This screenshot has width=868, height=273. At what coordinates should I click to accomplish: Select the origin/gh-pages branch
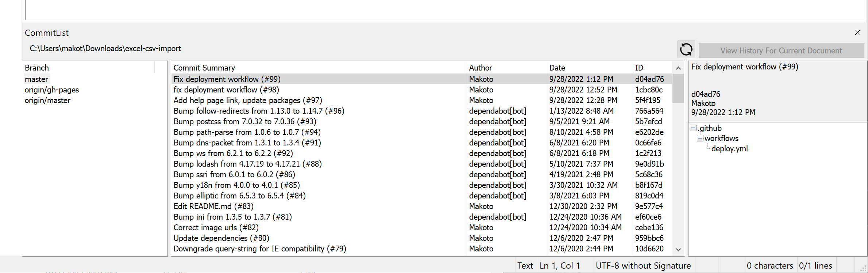52,90
